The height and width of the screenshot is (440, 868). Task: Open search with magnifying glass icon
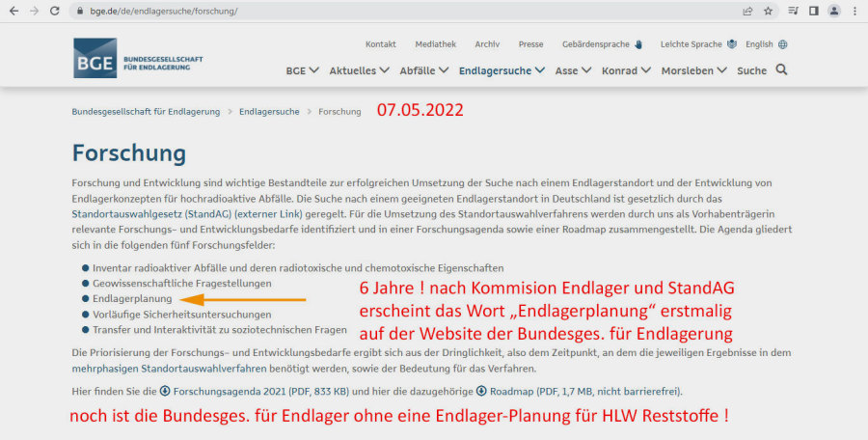pyautogui.click(x=781, y=69)
